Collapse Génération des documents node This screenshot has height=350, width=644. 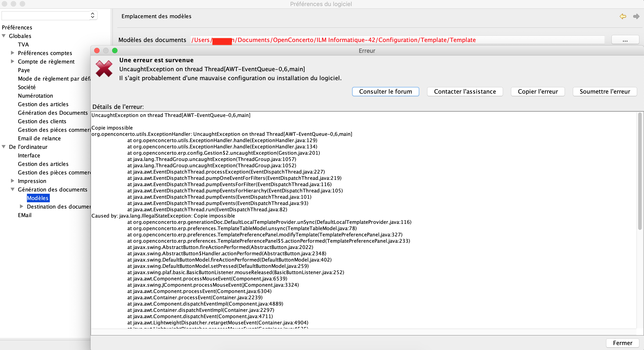[13, 189]
